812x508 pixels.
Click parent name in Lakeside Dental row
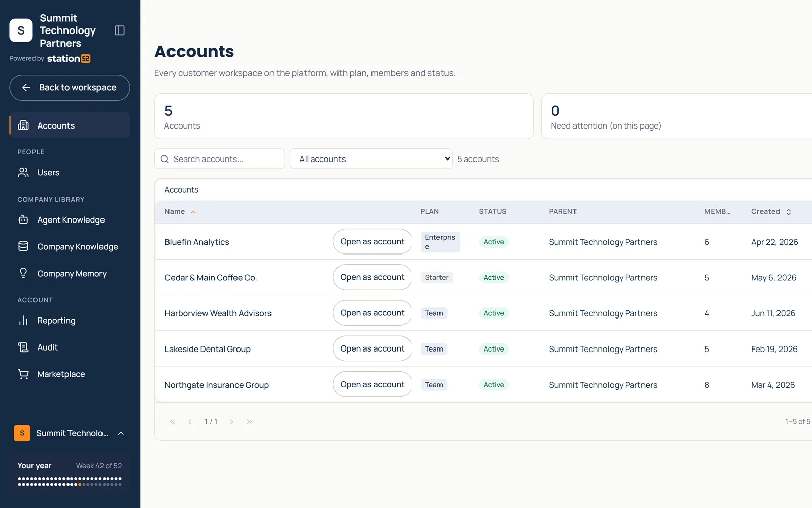point(603,349)
